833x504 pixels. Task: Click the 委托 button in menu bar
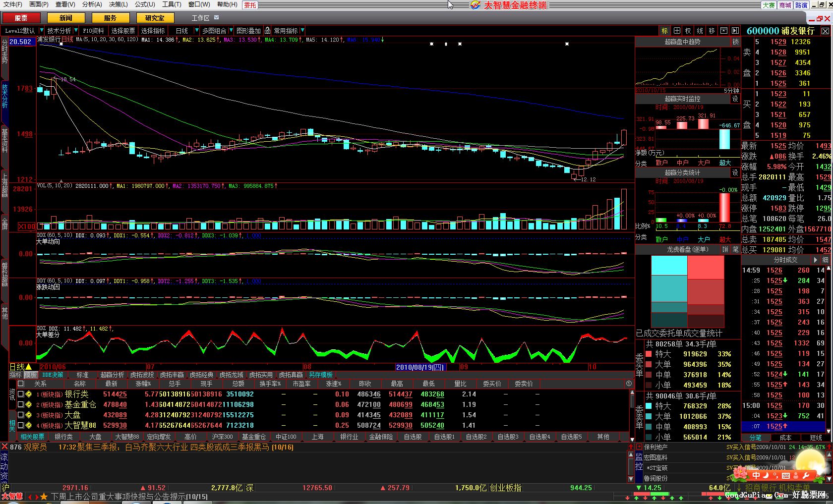[250, 5]
